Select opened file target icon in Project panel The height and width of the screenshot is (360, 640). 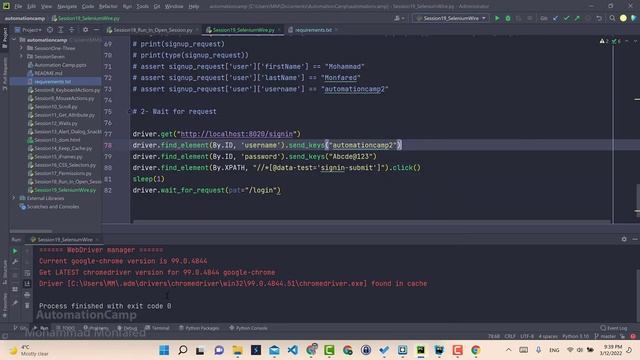click(50, 30)
